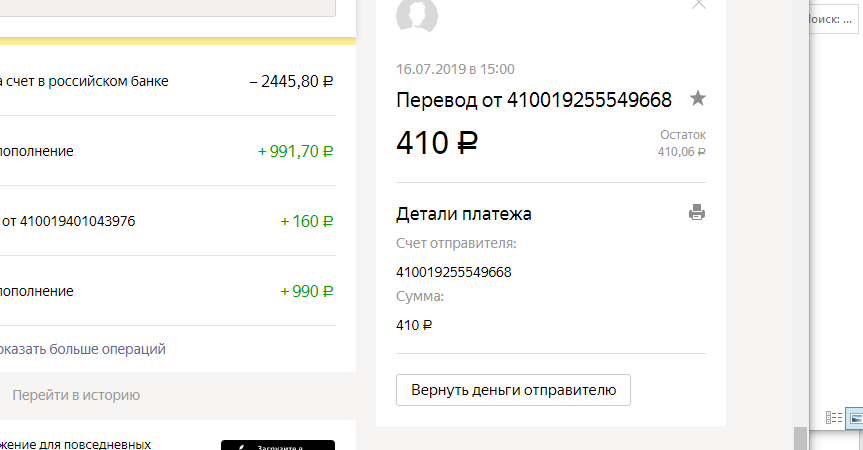Select the +991,70 ₽ top-up operation

[168, 151]
